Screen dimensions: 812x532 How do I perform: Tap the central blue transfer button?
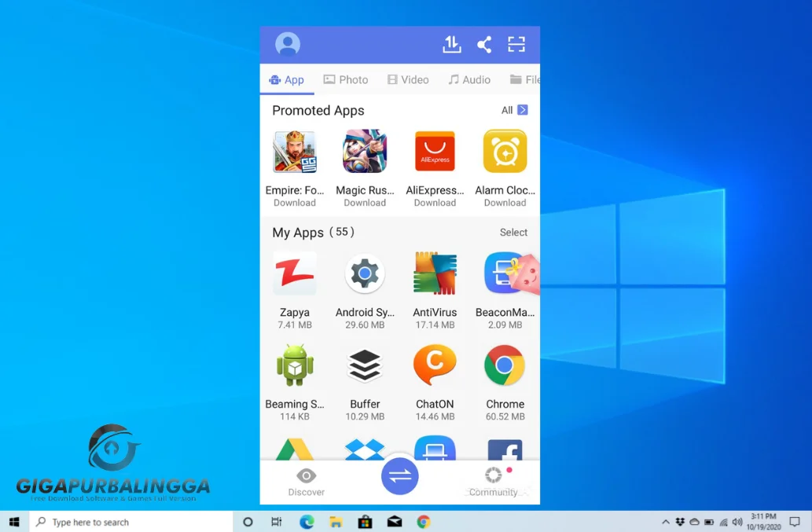point(399,476)
